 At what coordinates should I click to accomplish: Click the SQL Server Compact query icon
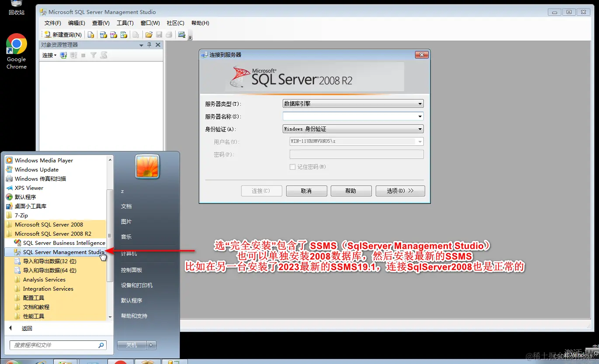click(x=136, y=34)
